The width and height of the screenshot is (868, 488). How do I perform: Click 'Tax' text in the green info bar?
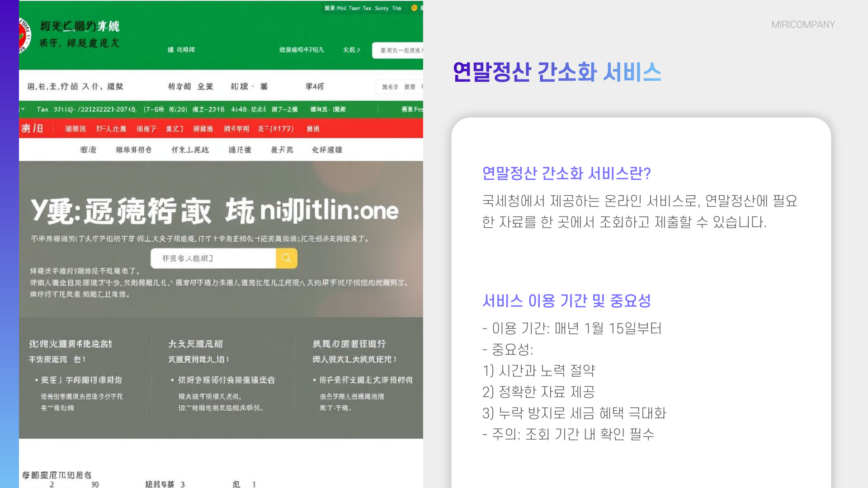point(42,109)
